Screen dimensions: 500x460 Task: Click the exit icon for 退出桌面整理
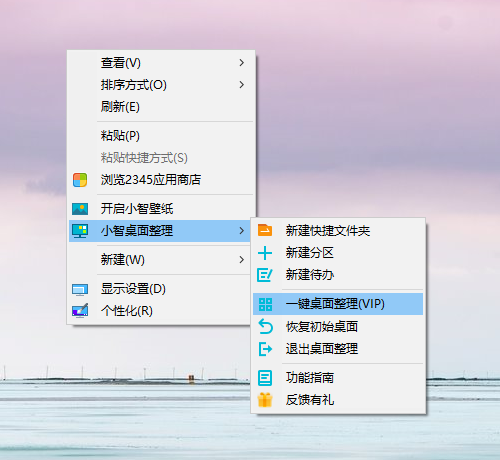(x=265, y=349)
